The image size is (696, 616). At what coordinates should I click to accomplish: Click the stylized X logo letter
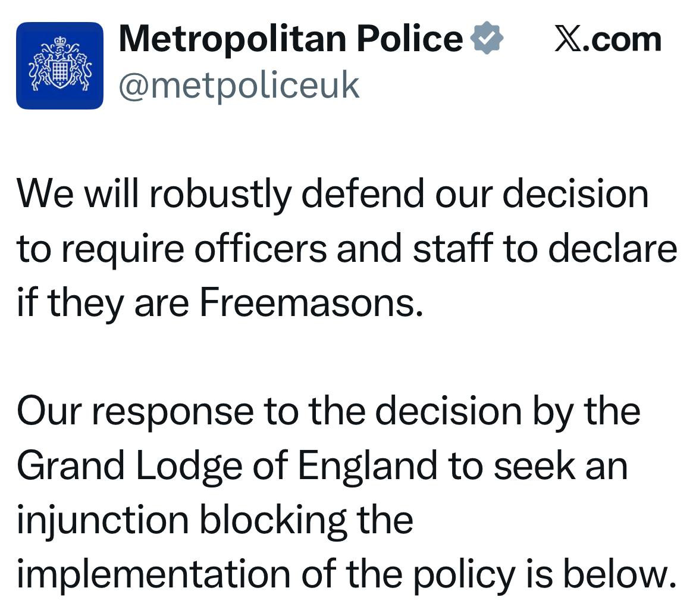coord(569,39)
